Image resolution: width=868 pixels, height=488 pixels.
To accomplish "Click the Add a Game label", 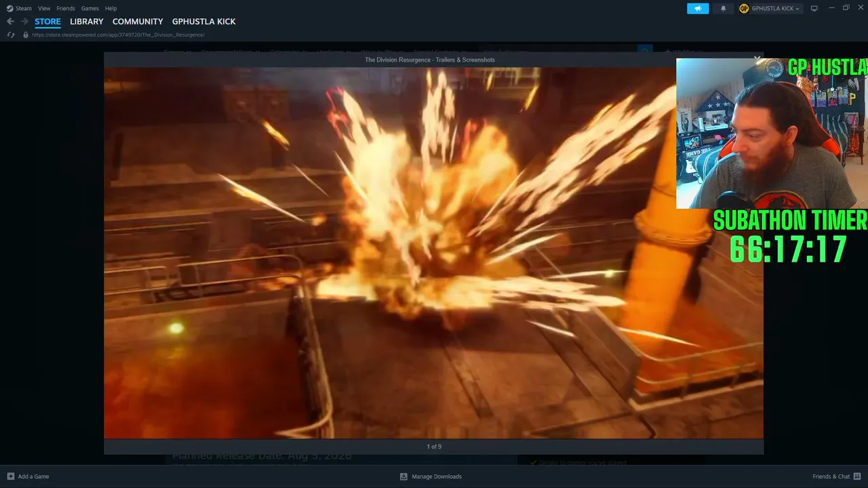I will click(33, 476).
